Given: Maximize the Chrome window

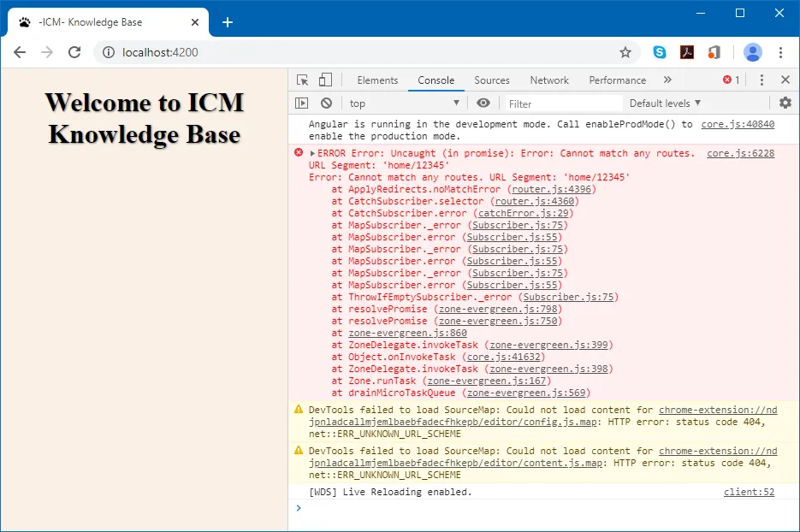Looking at the screenshot, I should (x=740, y=13).
